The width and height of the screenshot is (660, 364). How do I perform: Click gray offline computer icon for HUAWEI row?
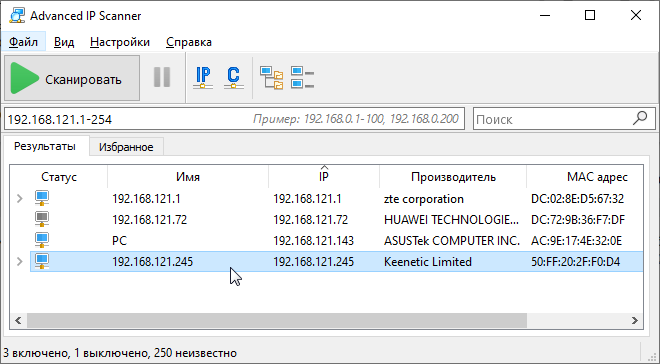coord(42,219)
